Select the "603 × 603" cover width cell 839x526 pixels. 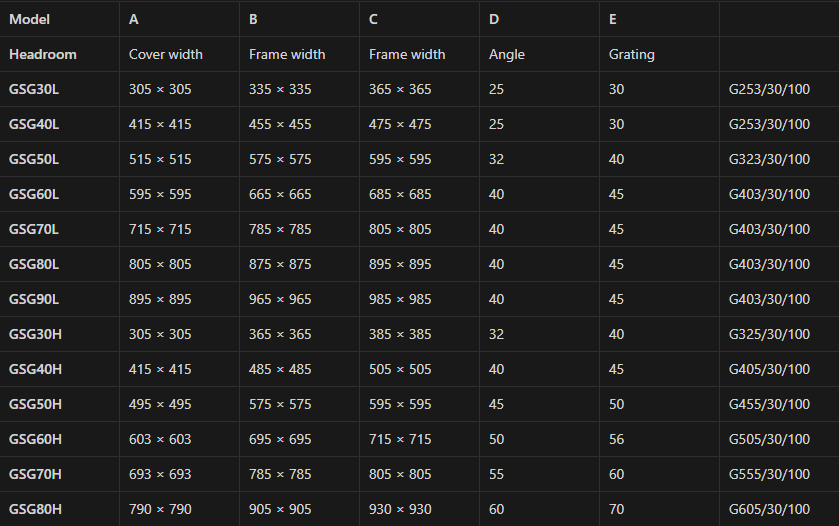[x=160, y=439]
